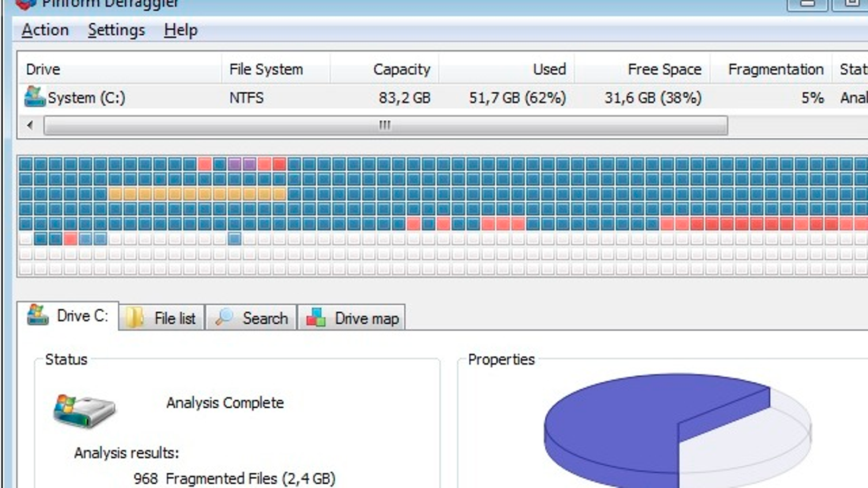
Task: Click the System (C:) drive icon
Action: (35, 97)
